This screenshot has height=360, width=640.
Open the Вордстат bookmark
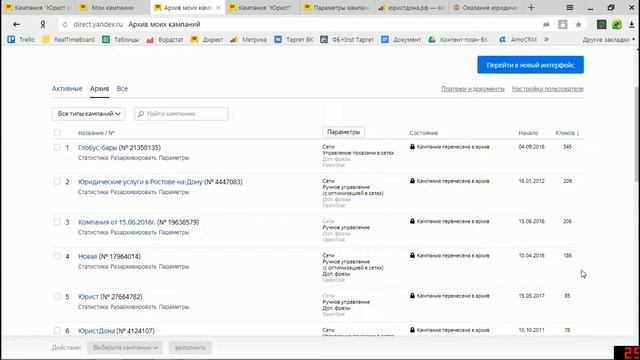point(165,40)
